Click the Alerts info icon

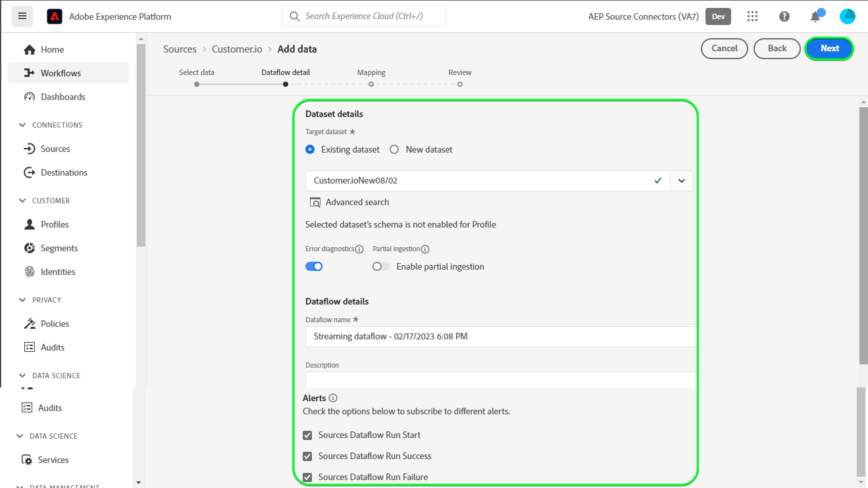click(x=333, y=398)
